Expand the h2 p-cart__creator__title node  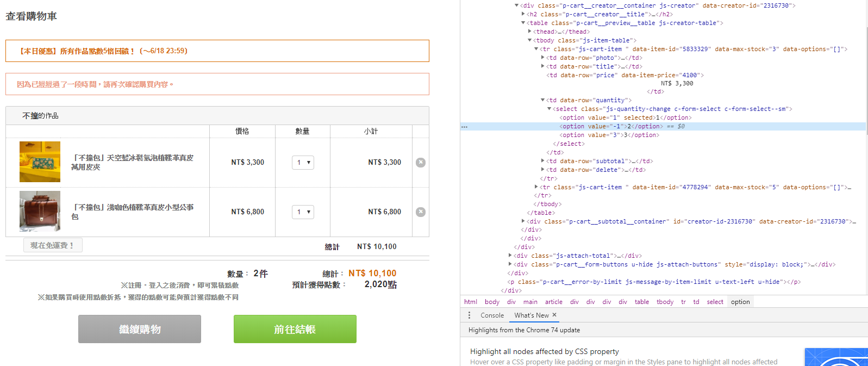523,14
